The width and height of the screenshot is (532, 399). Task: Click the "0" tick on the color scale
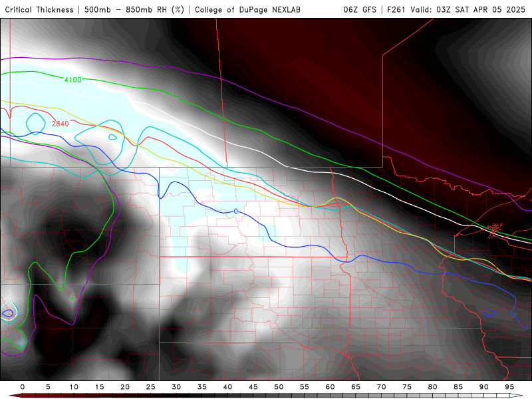pyautogui.click(x=23, y=387)
